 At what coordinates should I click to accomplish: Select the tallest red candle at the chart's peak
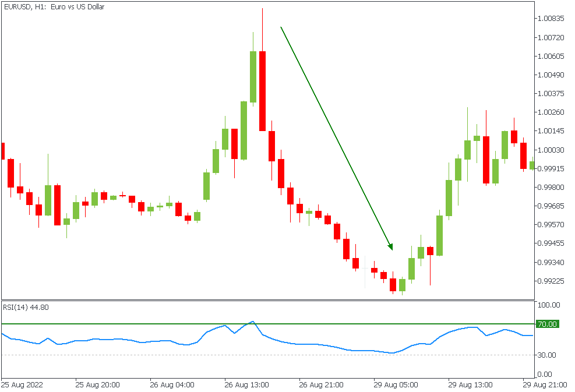(x=262, y=91)
